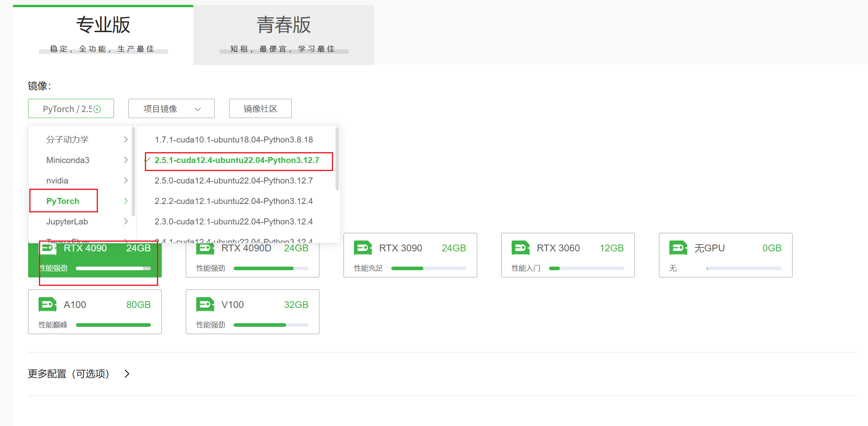Viewport: 868px width, 426px height.
Task: Switch to the 青春版 tab
Action: (x=284, y=35)
